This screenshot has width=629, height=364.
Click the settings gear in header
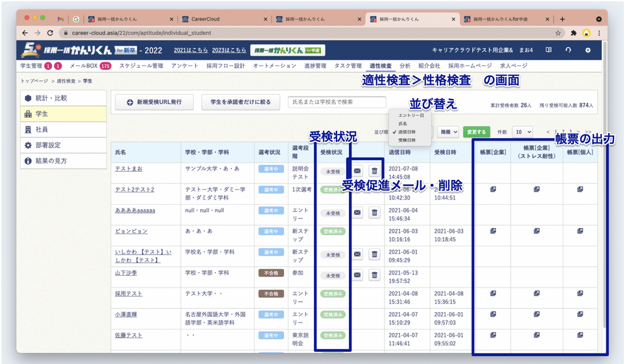pos(588,51)
